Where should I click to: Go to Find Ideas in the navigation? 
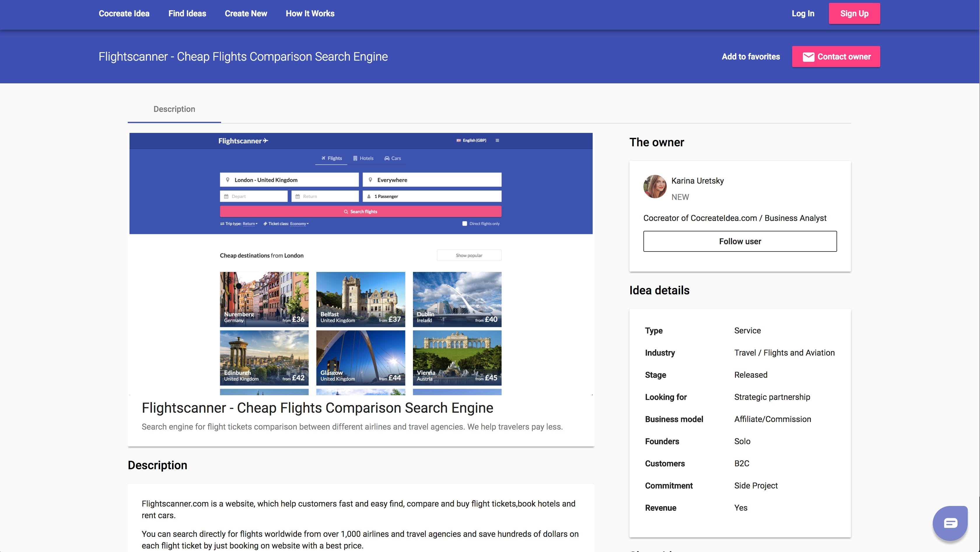[x=187, y=13]
